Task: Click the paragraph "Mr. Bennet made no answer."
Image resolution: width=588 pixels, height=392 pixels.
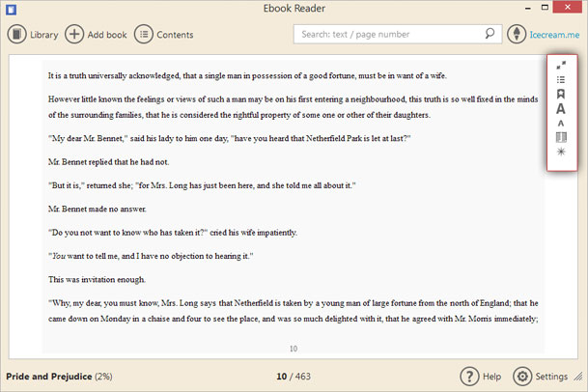Action: [x=98, y=209]
